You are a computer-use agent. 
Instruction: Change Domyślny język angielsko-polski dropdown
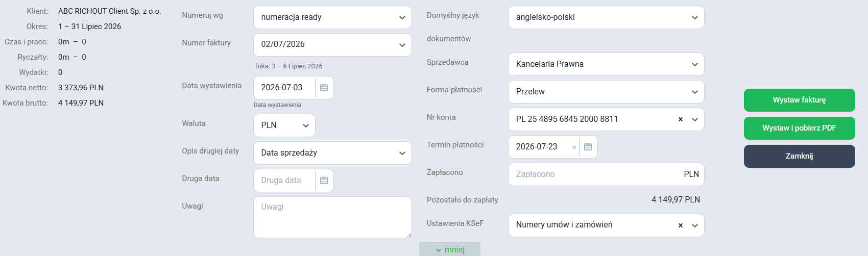pyautogui.click(x=606, y=17)
